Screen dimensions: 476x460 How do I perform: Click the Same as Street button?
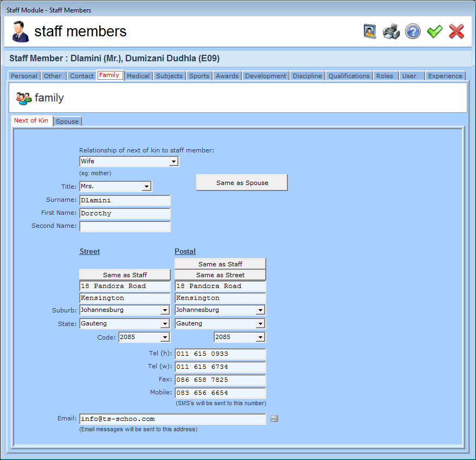220,275
